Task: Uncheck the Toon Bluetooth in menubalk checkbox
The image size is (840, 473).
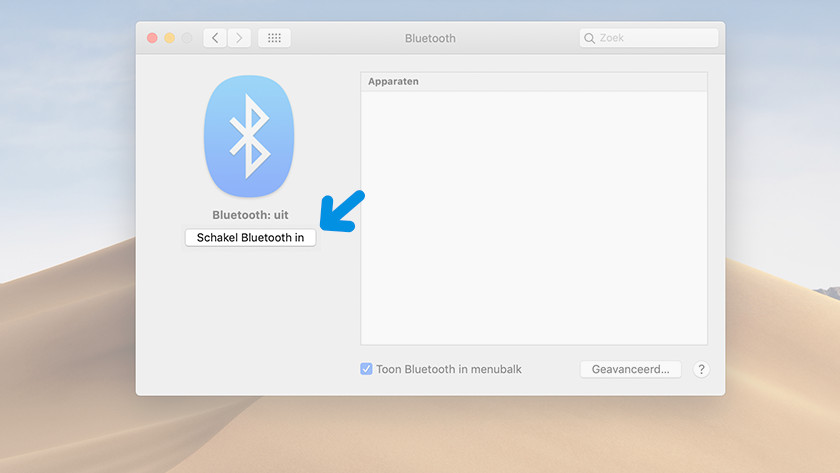Action: point(367,369)
